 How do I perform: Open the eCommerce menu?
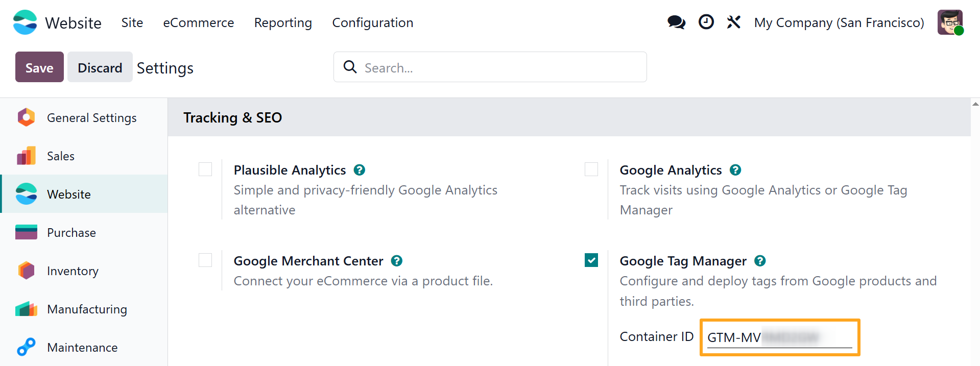(x=199, y=22)
